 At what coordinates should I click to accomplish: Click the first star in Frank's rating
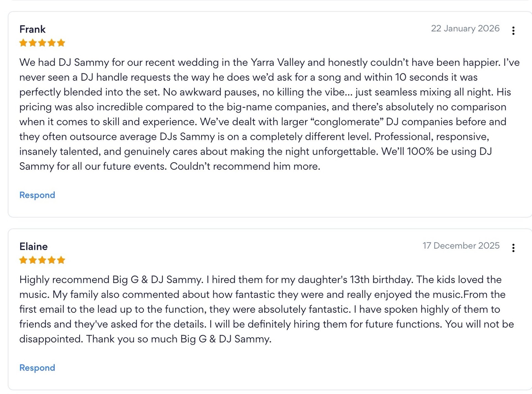(23, 43)
